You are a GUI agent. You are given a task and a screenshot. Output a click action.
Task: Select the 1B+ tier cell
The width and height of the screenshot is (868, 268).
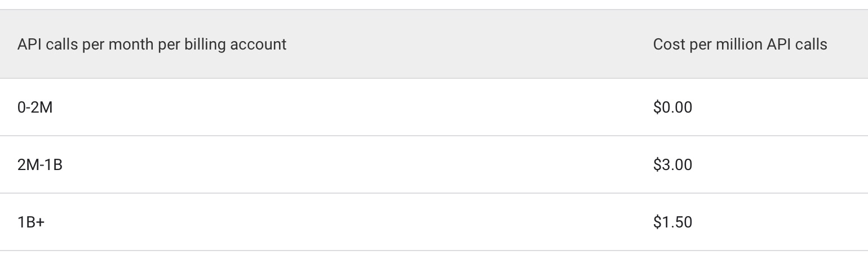(x=31, y=222)
